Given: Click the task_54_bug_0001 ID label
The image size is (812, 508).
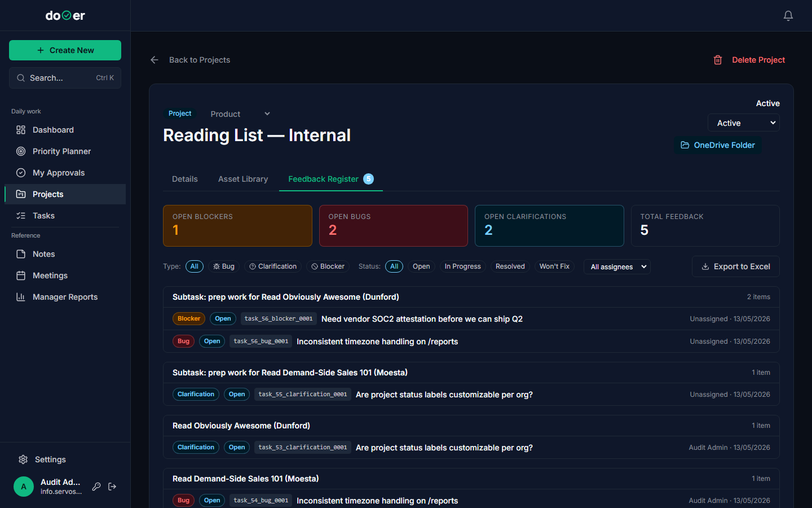Looking at the screenshot, I should [261, 501].
